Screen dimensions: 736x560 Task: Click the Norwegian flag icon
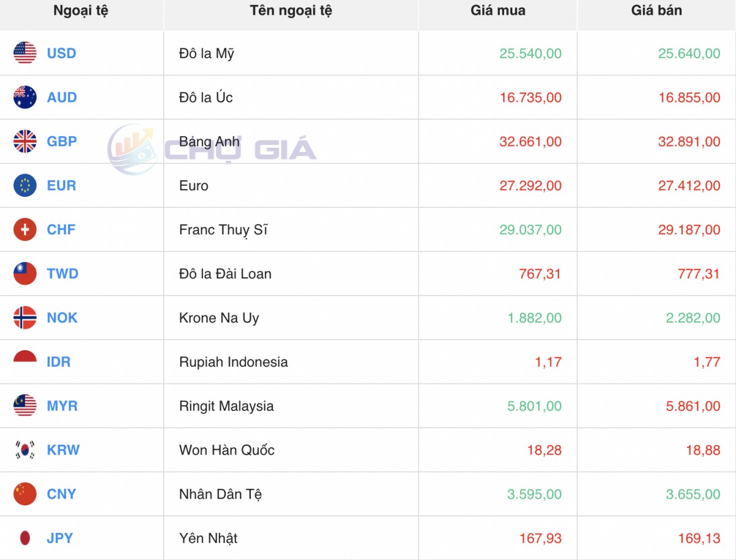(x=25, y=318)
